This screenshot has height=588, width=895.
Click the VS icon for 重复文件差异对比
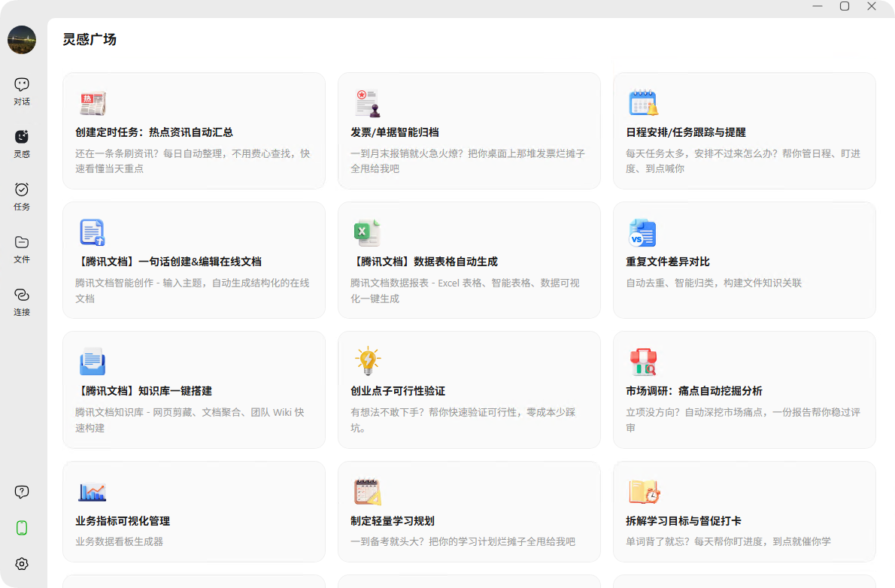point(643,233)
